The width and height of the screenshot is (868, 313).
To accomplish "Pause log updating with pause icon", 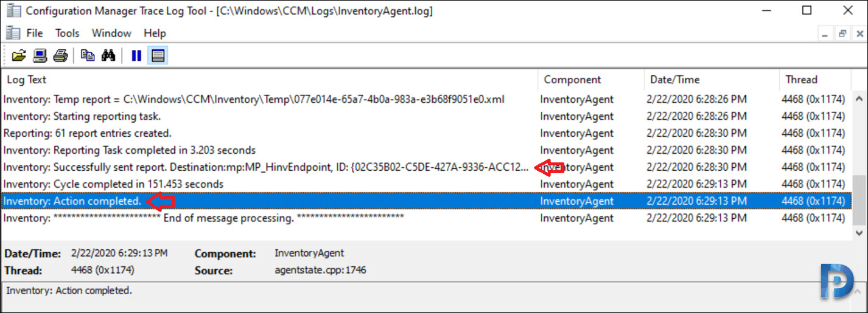I will [x=136, y=56].
